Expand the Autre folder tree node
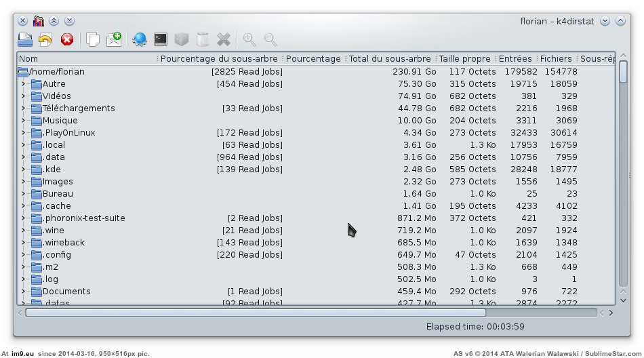 click(23, 84)
